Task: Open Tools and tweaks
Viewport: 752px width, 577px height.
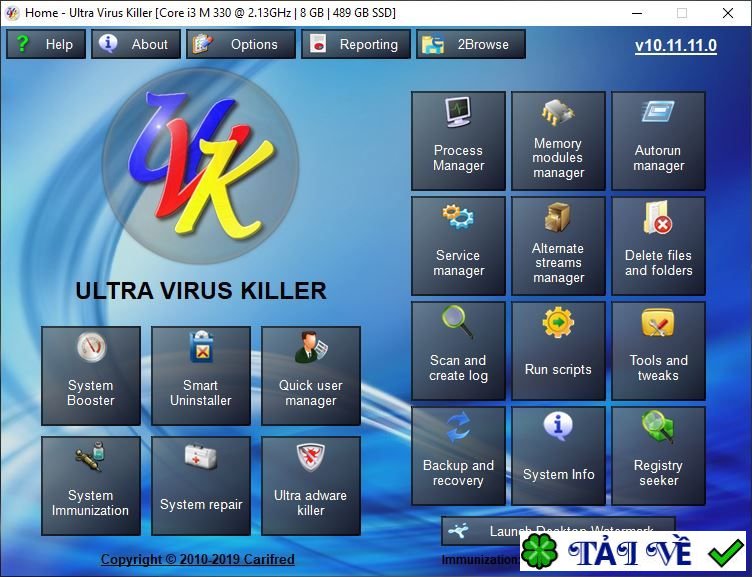Action: click(658, 351)
